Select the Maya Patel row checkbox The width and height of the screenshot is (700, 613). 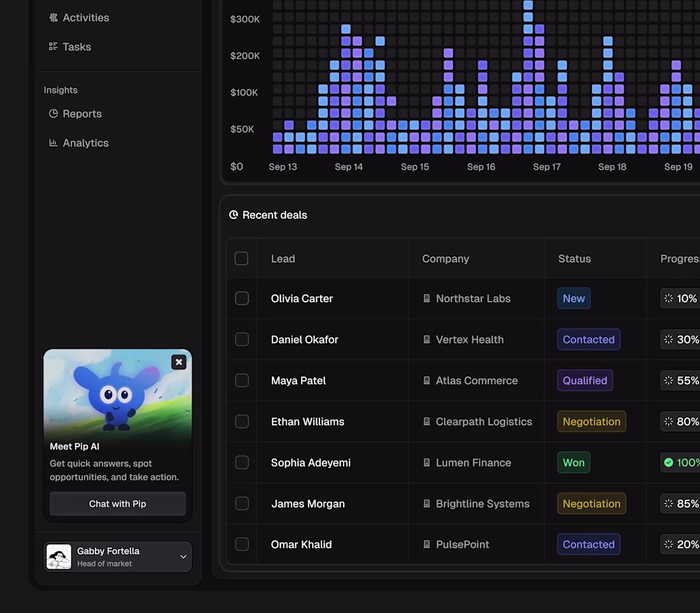[x=242, y=381]
